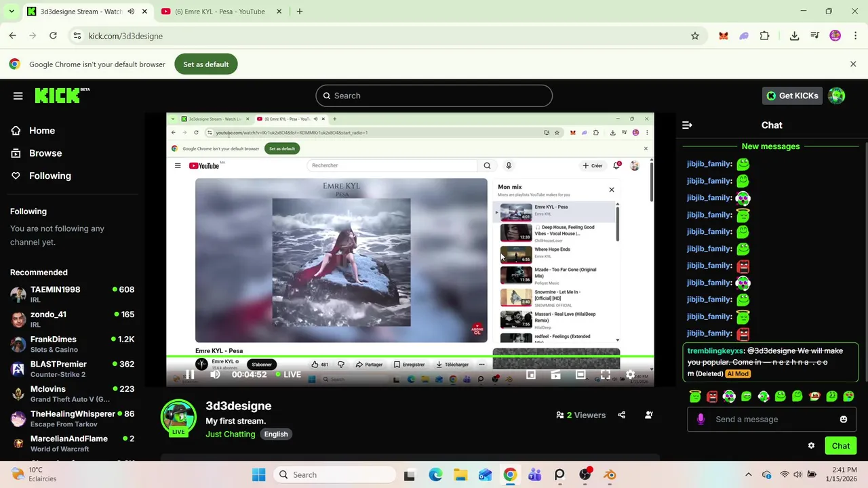Open File Explorer from taskbar
This screenshot has height=488, width=868.
tap(460, 475)
